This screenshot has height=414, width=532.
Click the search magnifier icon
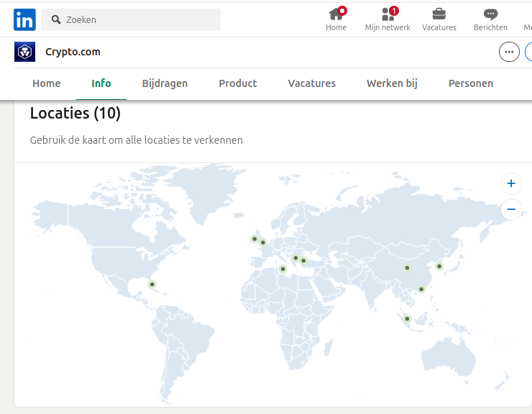(56, 19)
